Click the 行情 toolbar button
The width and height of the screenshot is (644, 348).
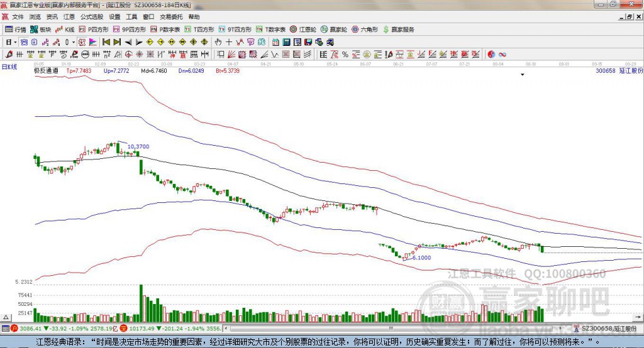pos(16,30)
